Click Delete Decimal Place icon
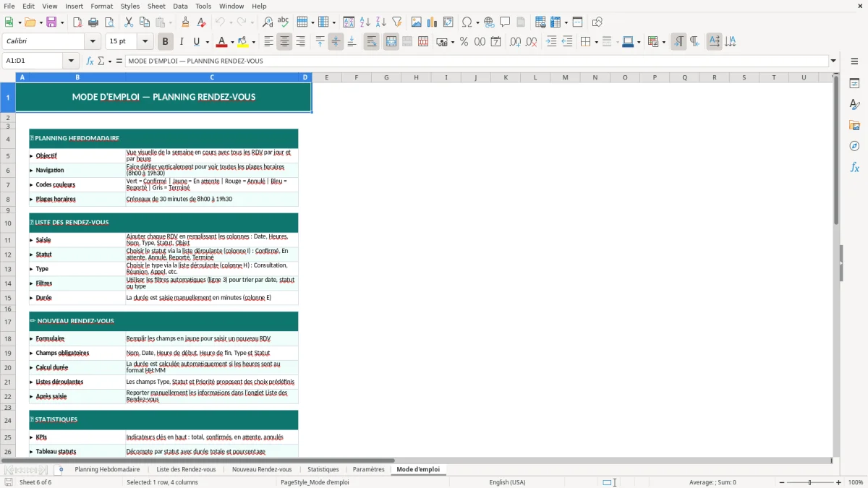The height and width of the screenshot is (488, 868). (x=531, y=42)
